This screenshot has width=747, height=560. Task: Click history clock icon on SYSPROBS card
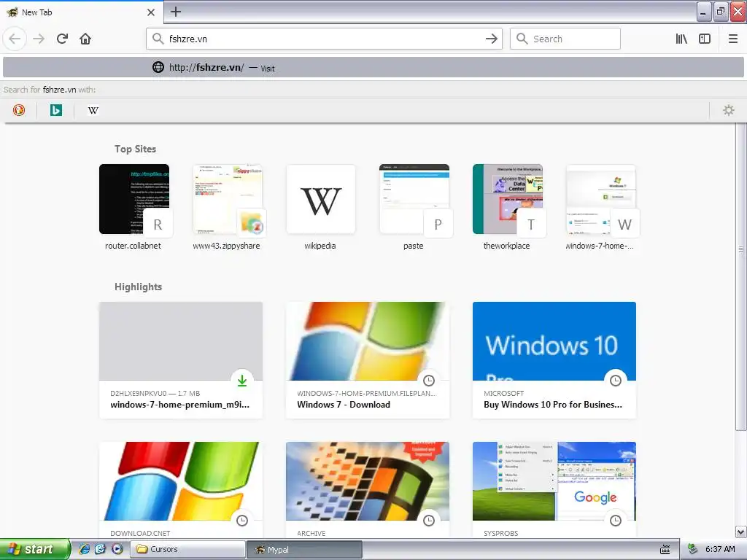pos(616,521)
